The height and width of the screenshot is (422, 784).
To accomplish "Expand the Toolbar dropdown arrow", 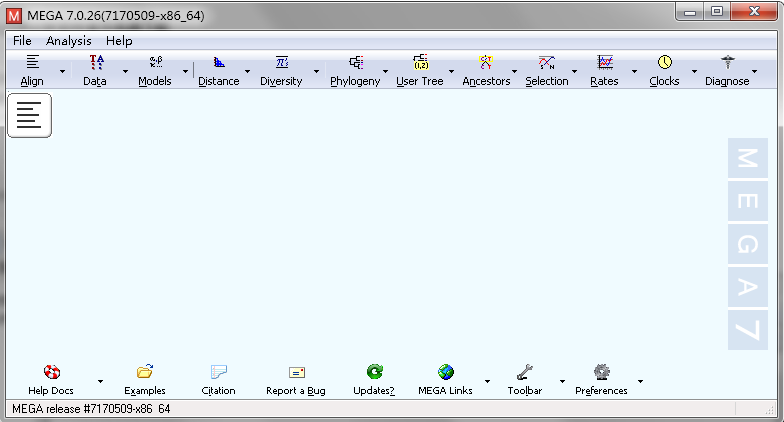I will [562, 382].
